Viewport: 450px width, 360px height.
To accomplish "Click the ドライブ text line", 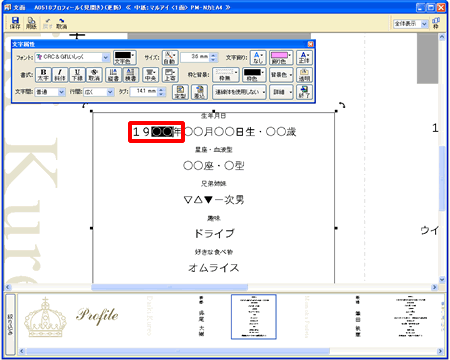I will click(x=214, y=233).
